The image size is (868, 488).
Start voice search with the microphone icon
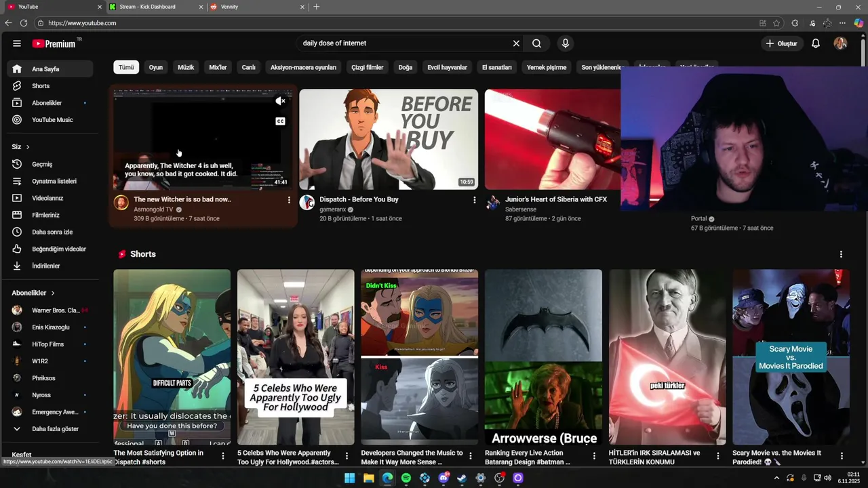566,43
